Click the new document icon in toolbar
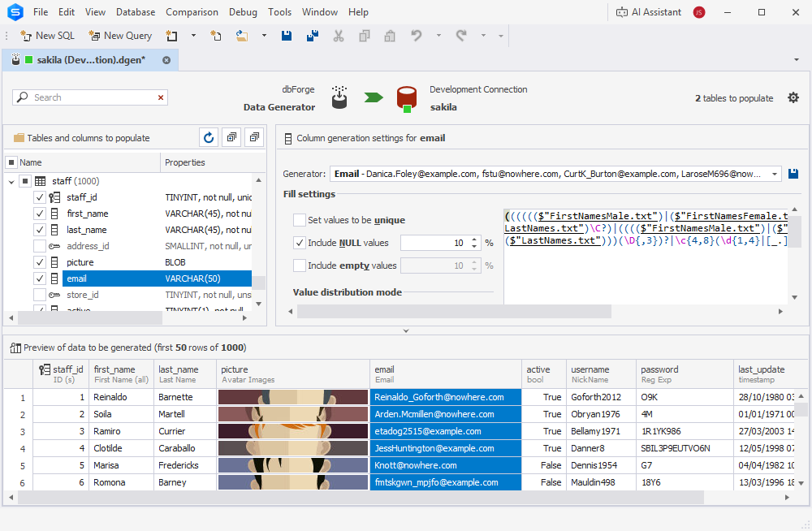 pos(171,36)
